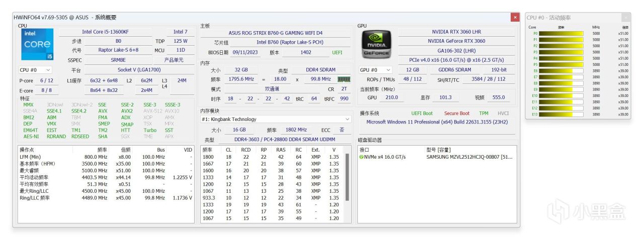The image size is (644, 239).
Task: Click the NVIDIA RTX 3060 LHR name field
Action: click(x=456, y=32)
